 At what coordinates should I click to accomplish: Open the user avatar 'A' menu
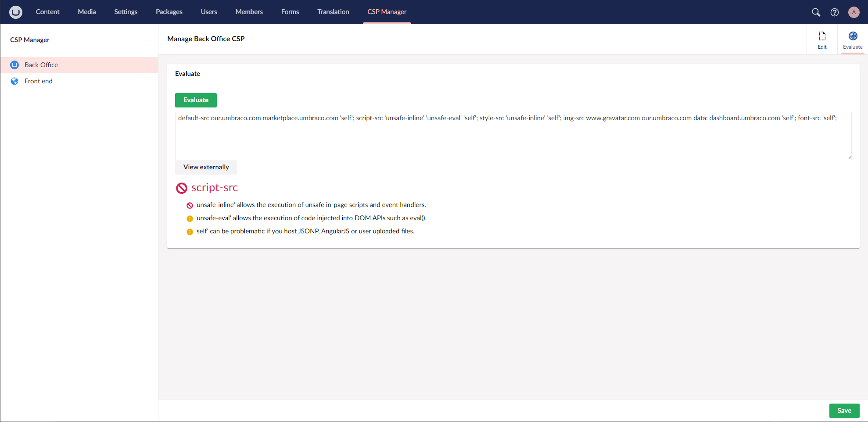click(x=854, y=12)
